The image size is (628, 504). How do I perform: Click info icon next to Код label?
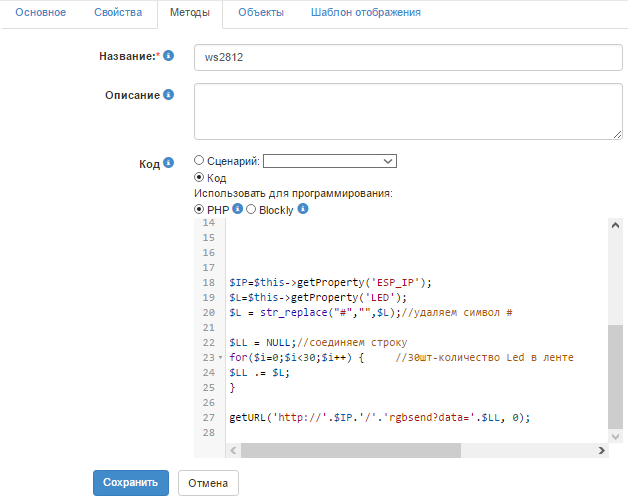tap(168, 161)
